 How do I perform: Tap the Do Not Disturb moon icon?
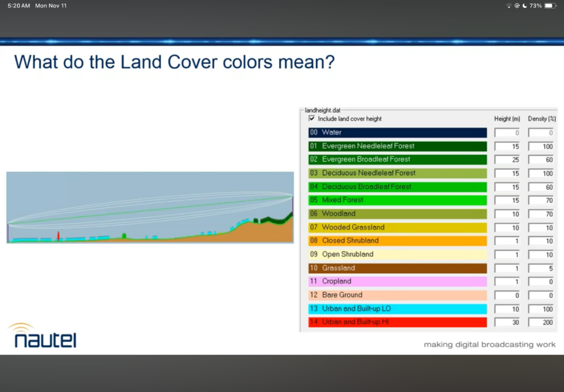(525, 6)
